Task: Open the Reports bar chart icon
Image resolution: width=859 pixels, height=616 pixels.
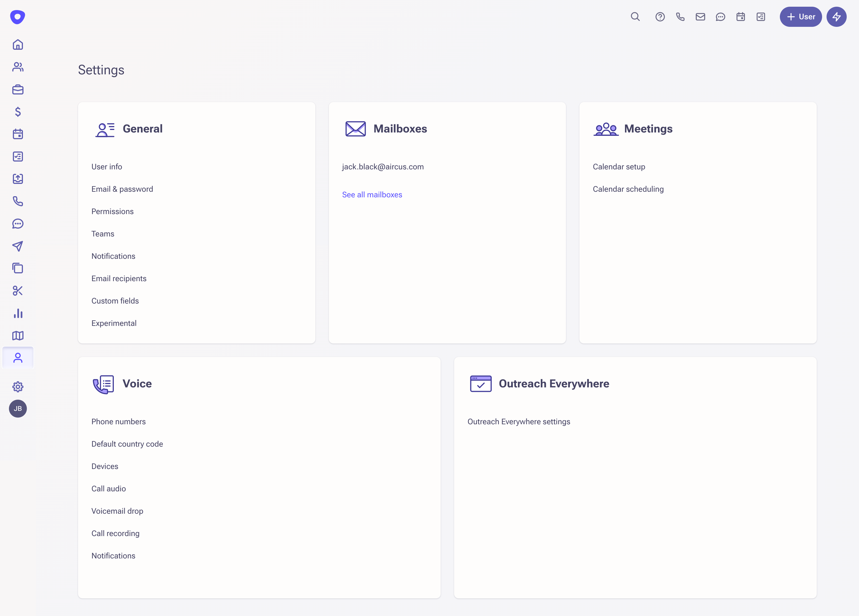Action: click(18, 313)
